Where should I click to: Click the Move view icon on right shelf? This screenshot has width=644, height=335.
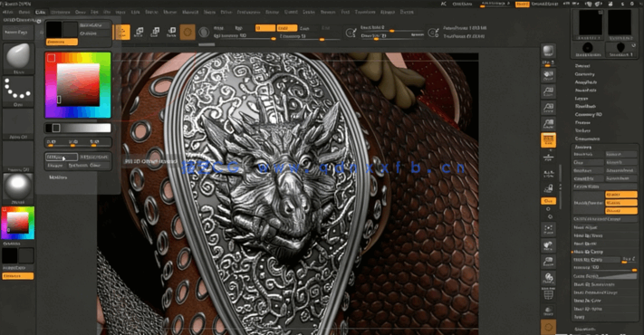pos(548,245)
